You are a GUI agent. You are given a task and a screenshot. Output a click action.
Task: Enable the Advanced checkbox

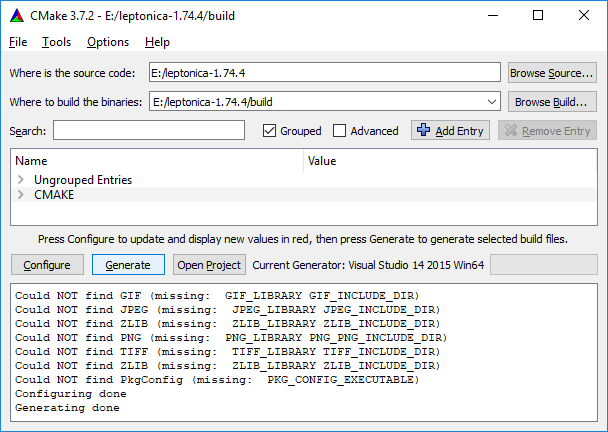coord(339,131)
